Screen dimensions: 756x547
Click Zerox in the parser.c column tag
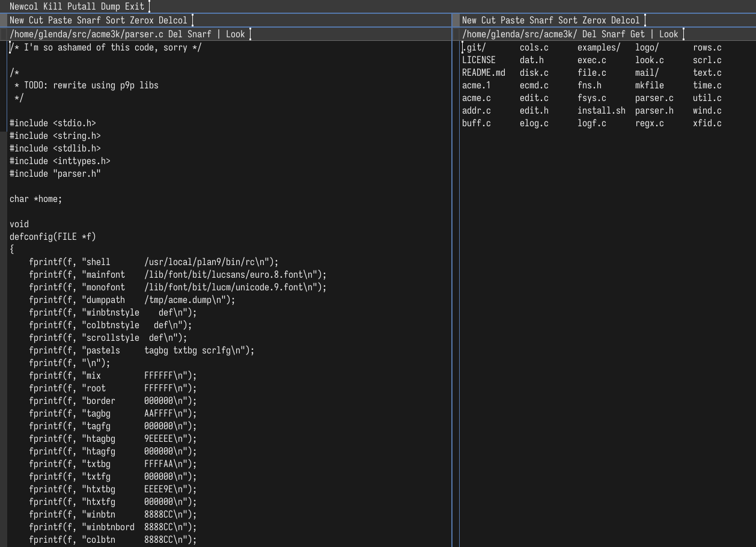tap(142, 20)
